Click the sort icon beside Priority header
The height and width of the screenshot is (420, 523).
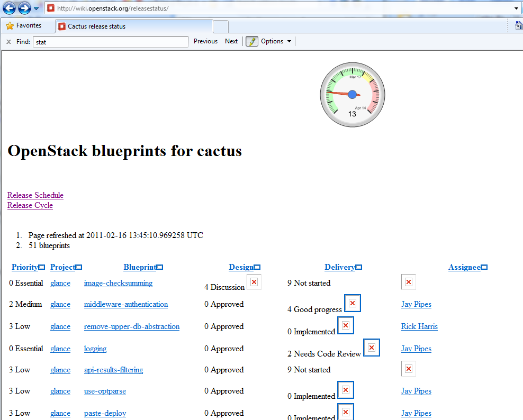42,268
